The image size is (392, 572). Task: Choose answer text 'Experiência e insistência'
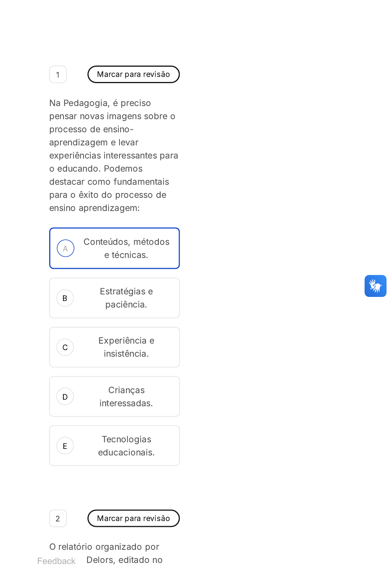point(126,347)
